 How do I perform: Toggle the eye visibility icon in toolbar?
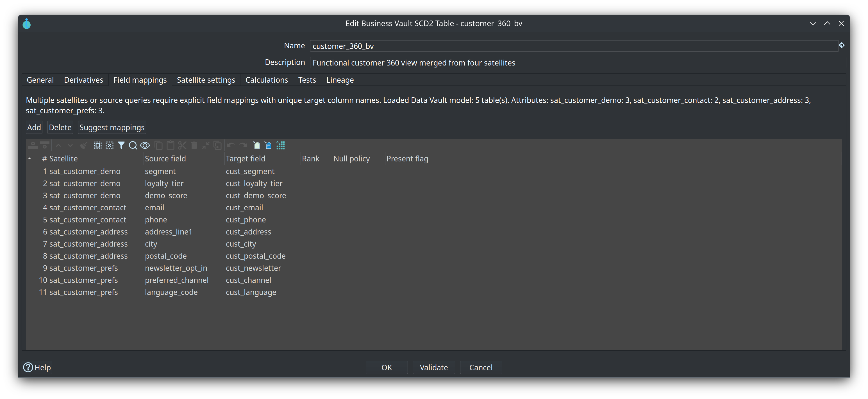tap(145, 145)
